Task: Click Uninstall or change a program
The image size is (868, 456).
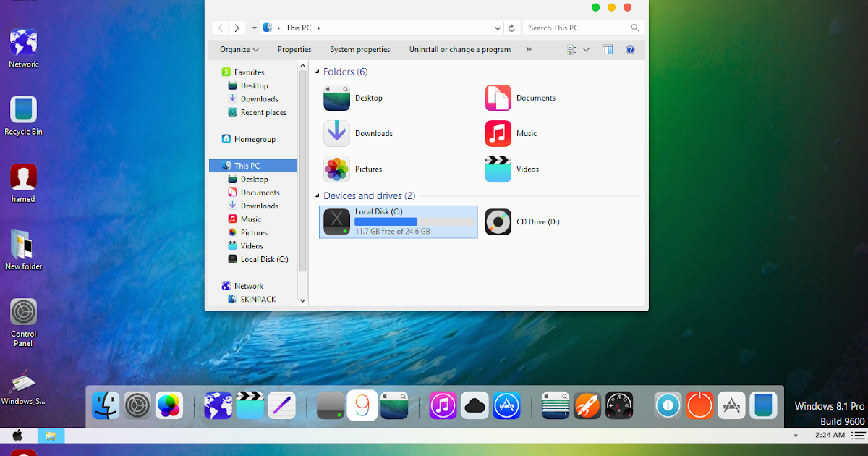Action: point(460,50)
